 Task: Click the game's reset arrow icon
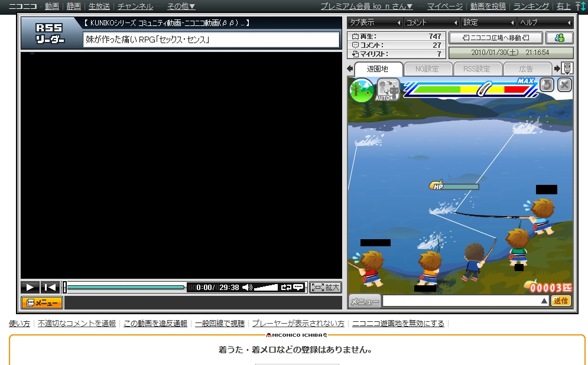(547, 85)
